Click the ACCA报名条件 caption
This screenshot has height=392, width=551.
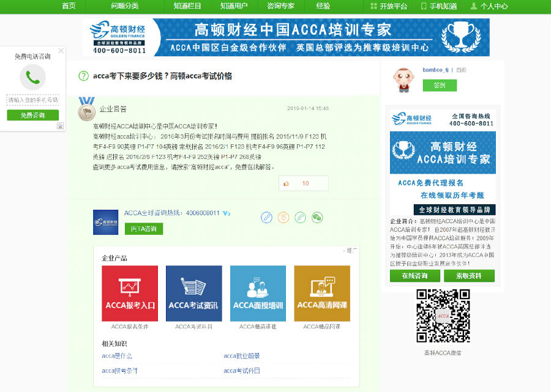[x=130, y=327]
